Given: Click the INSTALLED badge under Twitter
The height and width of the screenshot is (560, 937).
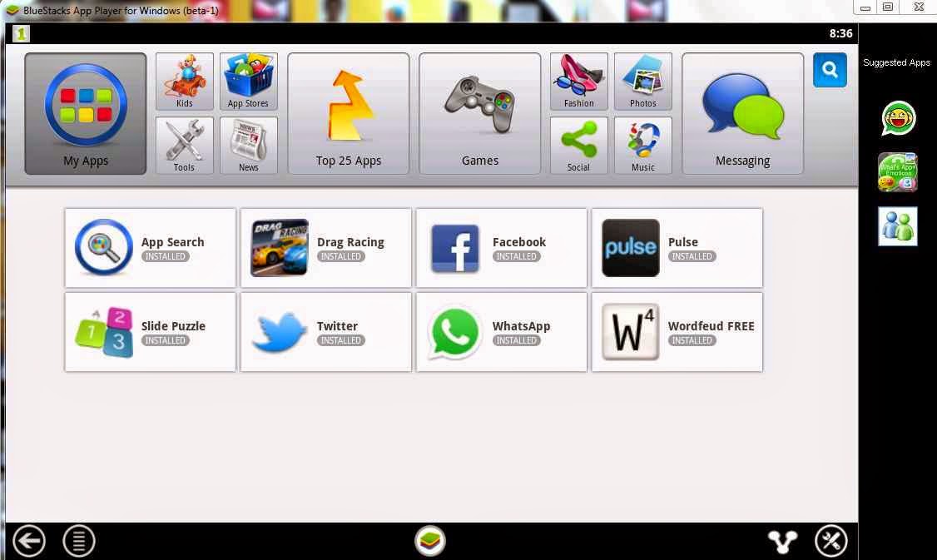Looking at the screenshot, I should (340, 340).
